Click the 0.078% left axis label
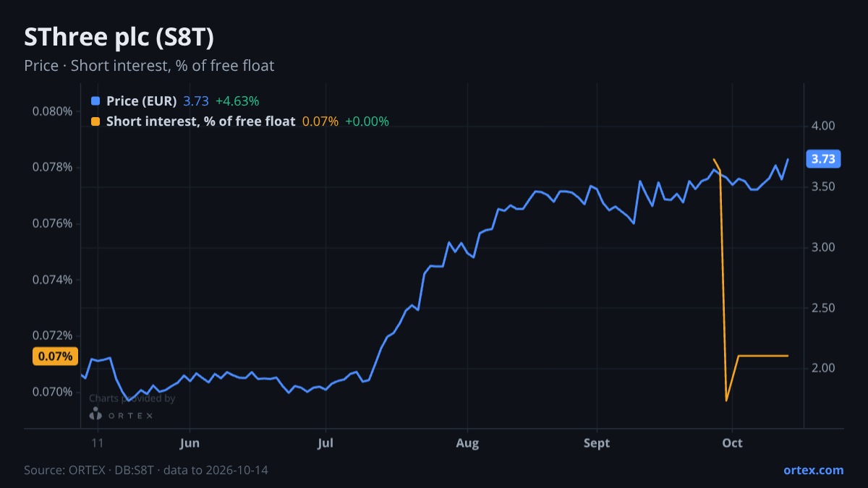The image size is (868, 488). pos(53,168)
